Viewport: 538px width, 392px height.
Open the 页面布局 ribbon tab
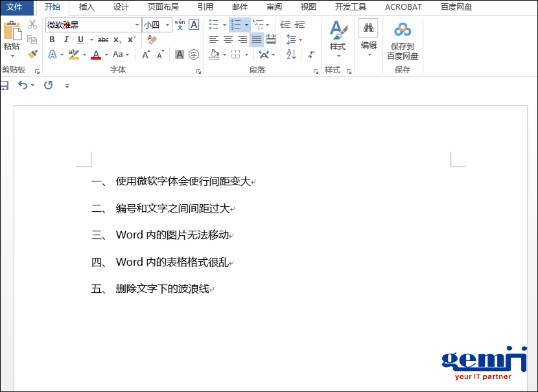163,7
